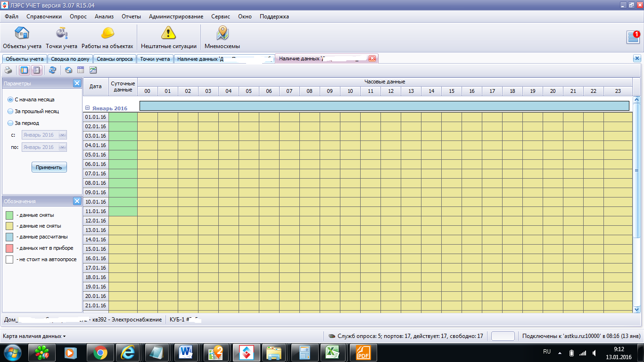Click red 'данных нет в приборе' swatch
Image resolution: width=644 pixels, height=362 pixels.
pyautogui.click(x=9, y=248)
